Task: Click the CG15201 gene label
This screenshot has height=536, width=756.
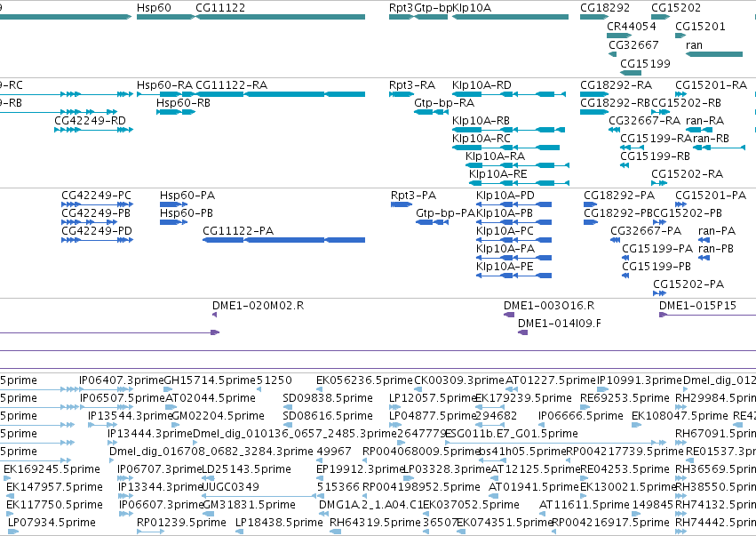Action: click(700, 26)
